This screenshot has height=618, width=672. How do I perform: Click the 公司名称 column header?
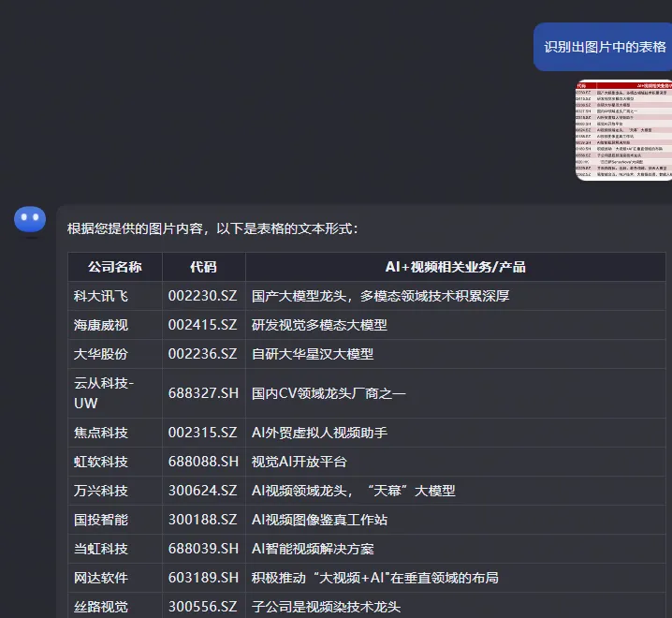pos(115,267)
